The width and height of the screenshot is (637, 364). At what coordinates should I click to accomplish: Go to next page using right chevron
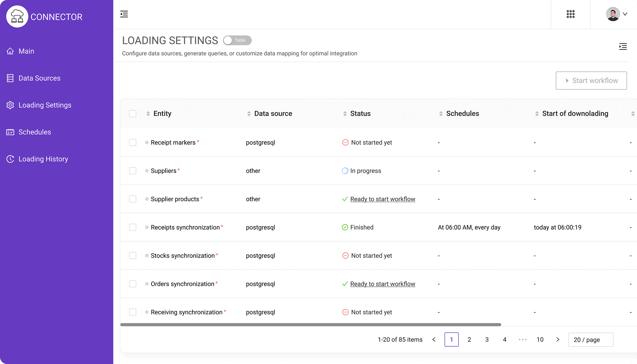[558, 340]
